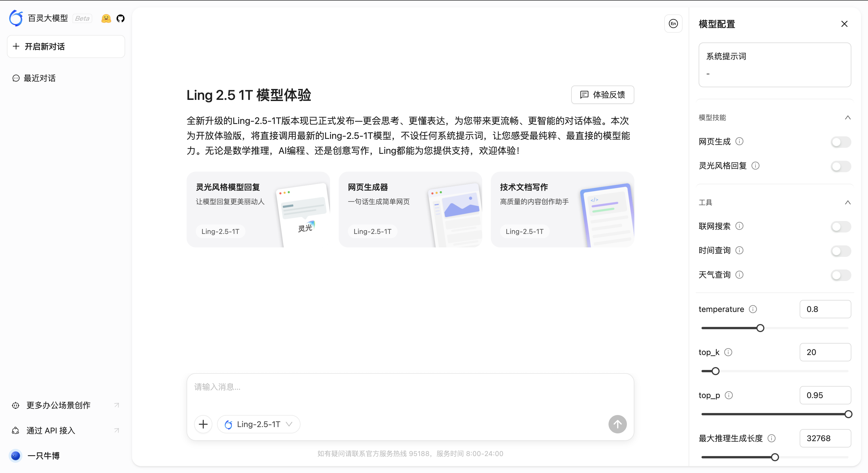Click the 百灵大模型 logo icon
Image resolution: width=868 pixels, height=473 pixels.
coord(15,18)
